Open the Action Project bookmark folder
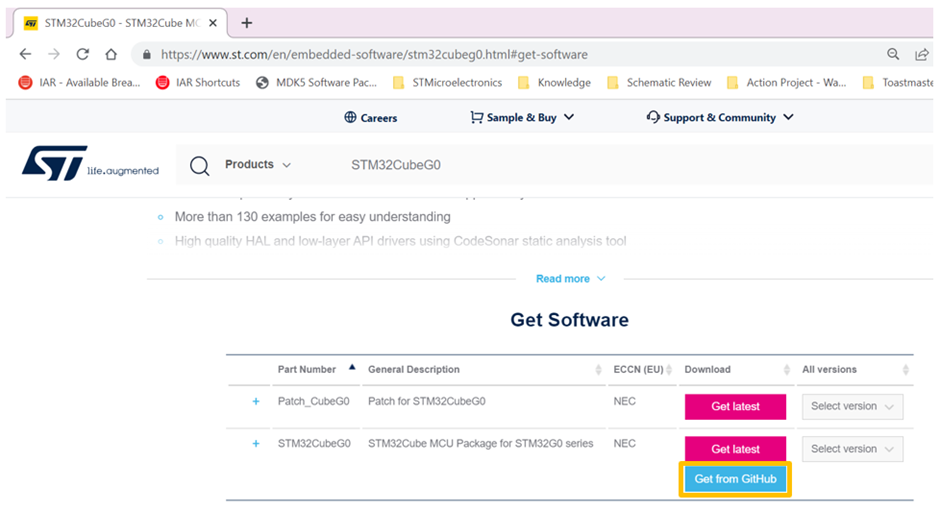940x511 pixels. coord(787,82)
